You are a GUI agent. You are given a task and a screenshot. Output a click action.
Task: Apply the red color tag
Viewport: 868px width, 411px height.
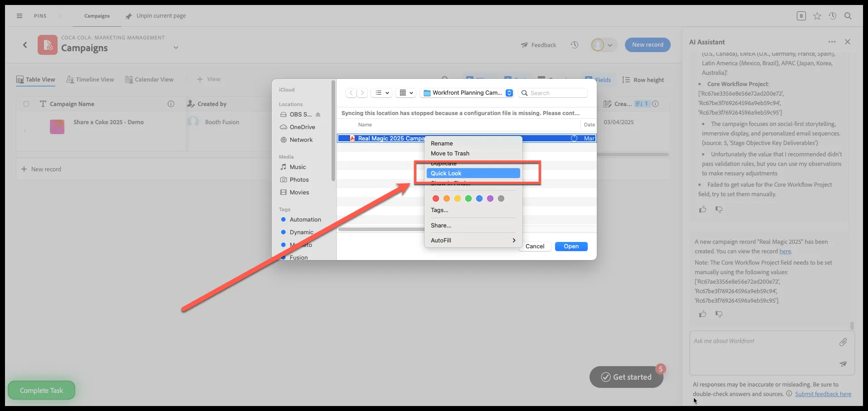pyautogui.click(x=436, y=198)
